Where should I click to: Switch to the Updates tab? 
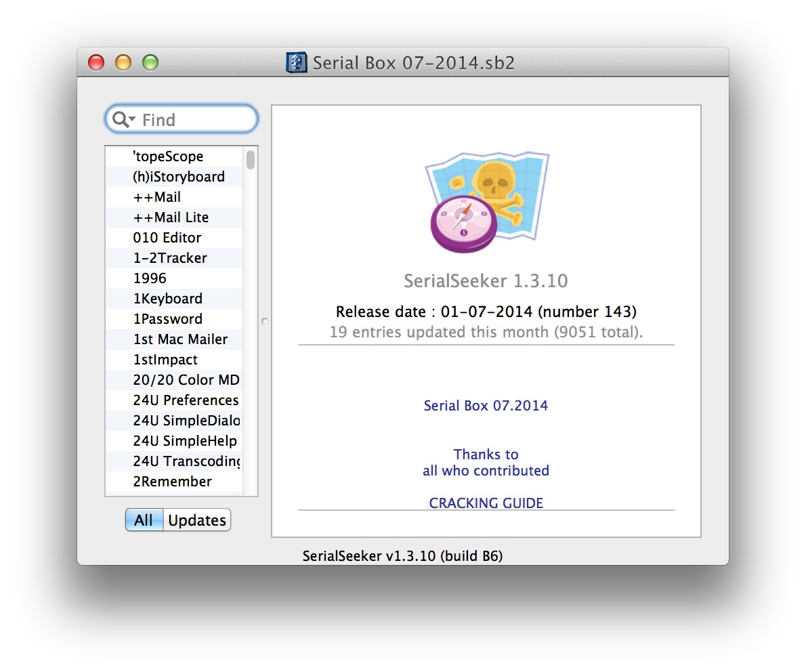point(197,520)
